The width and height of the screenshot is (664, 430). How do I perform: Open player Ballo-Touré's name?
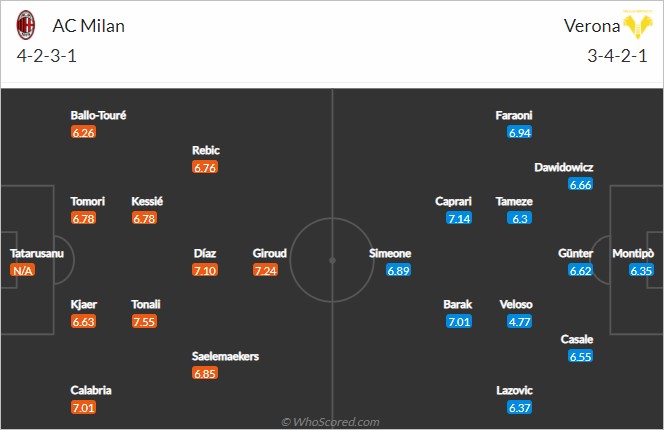[98, 115]
